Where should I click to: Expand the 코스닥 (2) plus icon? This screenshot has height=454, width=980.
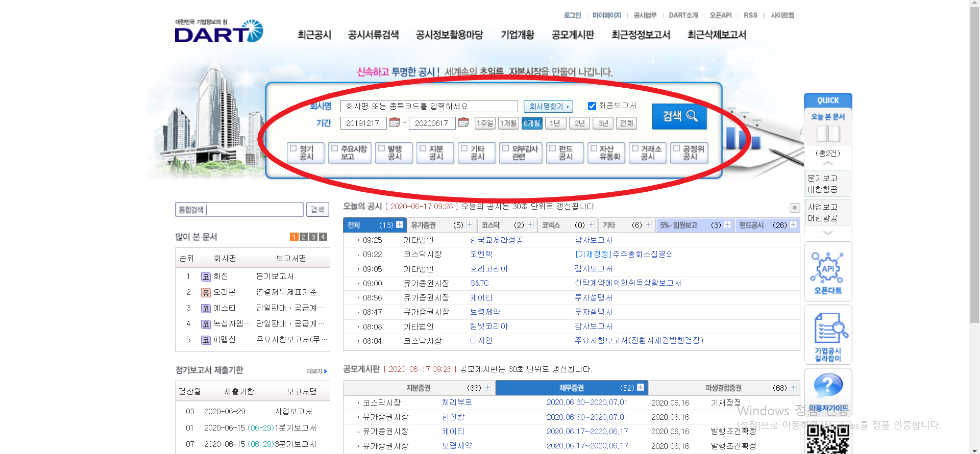click(x=530, y=224)
